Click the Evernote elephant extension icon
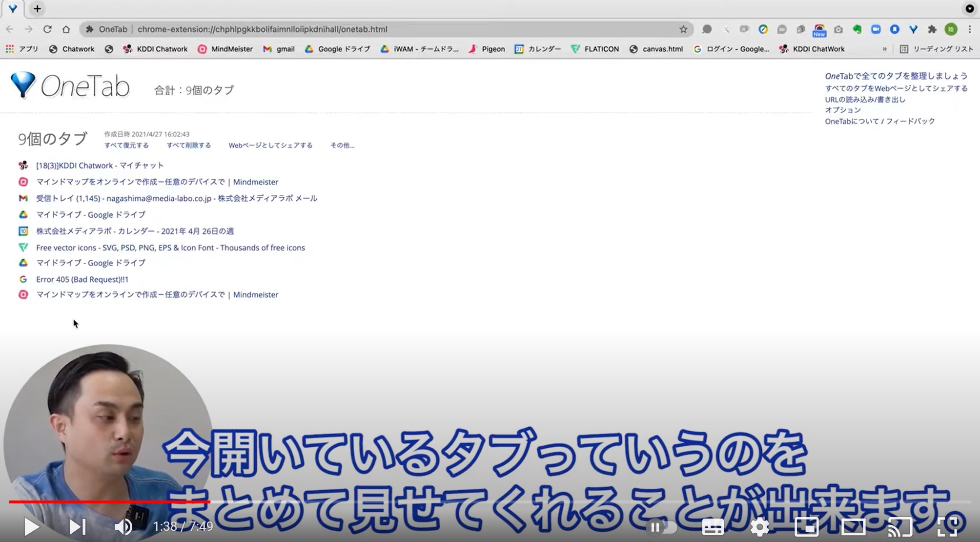 [x=857, y=29]
